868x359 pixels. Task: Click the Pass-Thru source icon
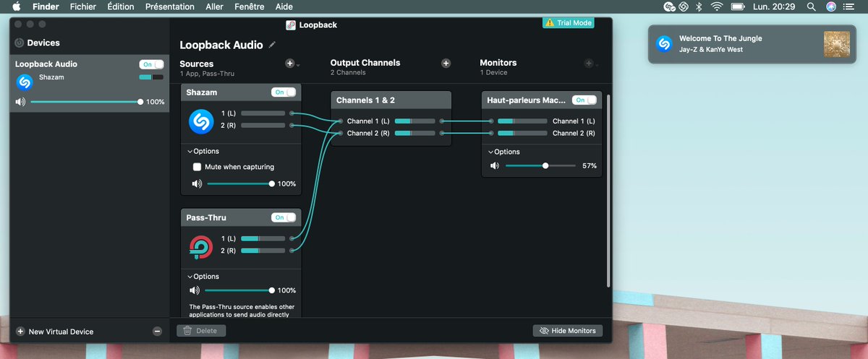201,247
